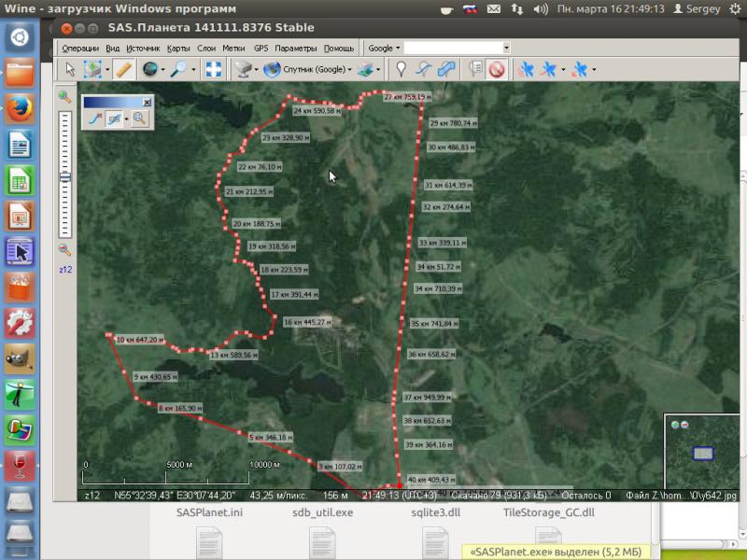Select SASPlanet.ini in the file manager behind
747x560 pixels.
tap(209, 512)
